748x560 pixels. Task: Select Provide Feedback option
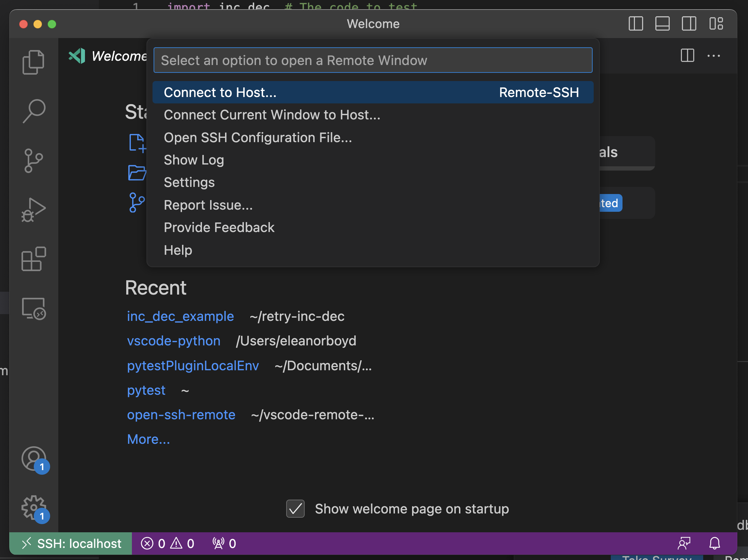click(373, 227)
